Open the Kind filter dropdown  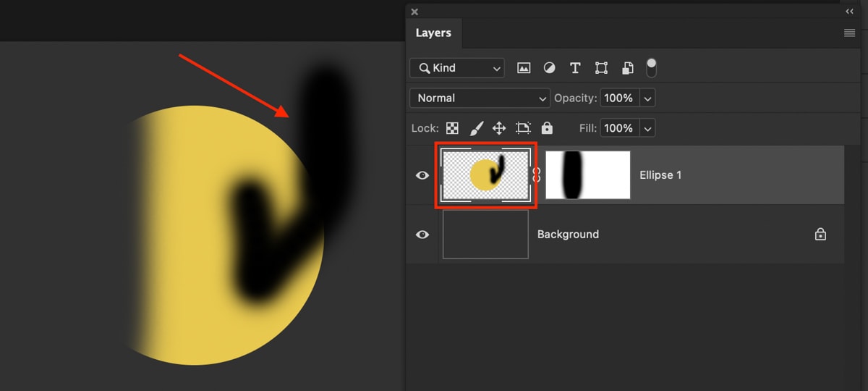(x=457, y=68)
